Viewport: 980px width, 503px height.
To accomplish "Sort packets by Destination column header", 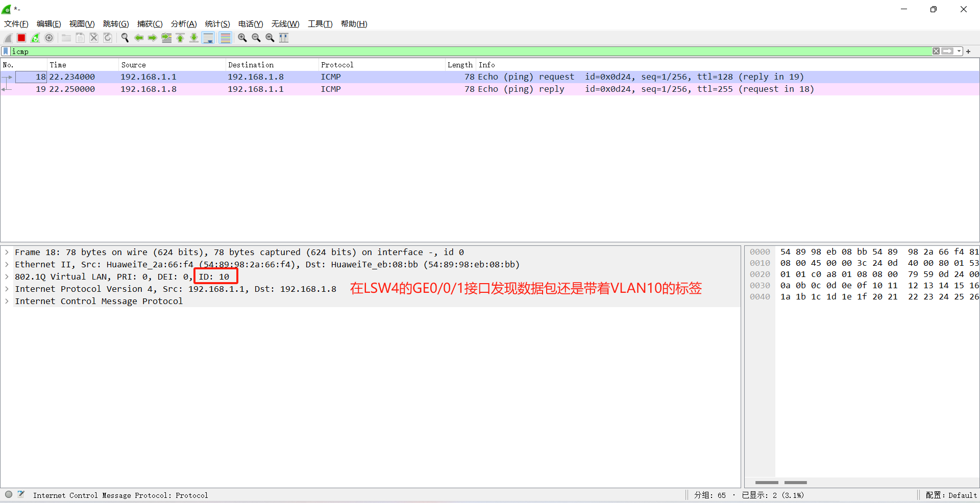I will click(x=273, y=65).
